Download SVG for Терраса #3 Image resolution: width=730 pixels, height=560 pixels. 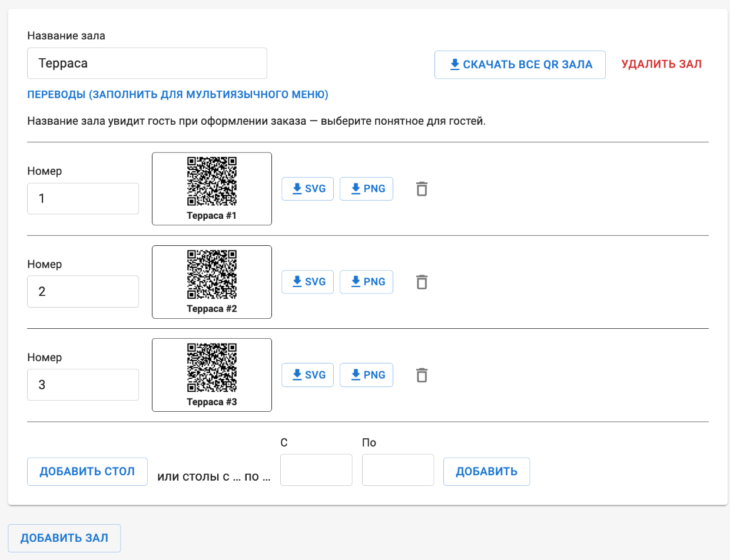(308, 375)
